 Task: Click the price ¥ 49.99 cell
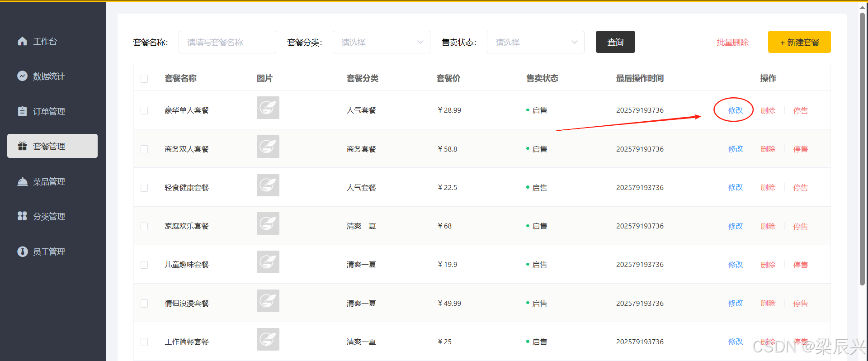(x=449, y=303)
